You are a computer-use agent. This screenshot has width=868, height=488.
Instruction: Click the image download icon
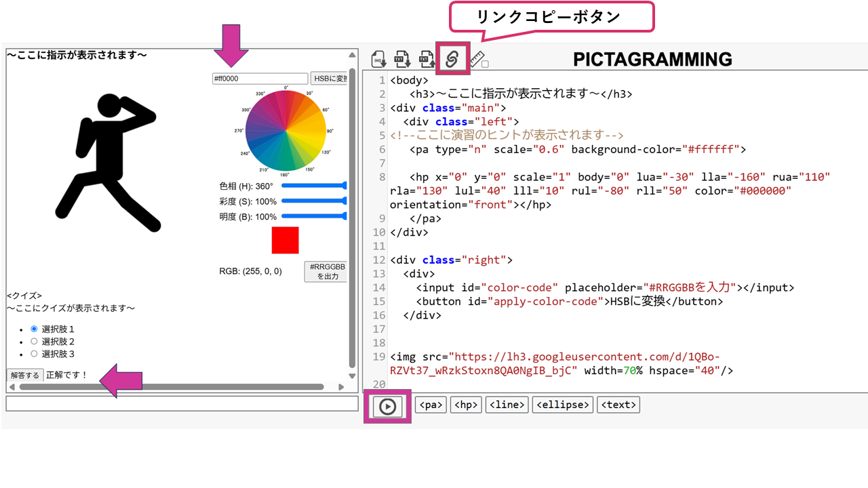click(378, 59)
